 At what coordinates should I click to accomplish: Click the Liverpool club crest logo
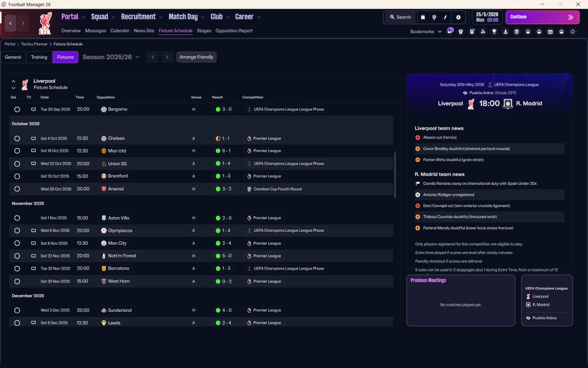pyautogui.click(x=45, y=23)
